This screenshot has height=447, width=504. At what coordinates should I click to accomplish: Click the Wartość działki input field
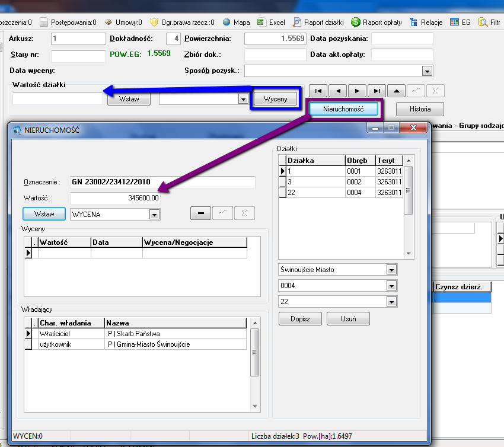coord(58,98)
